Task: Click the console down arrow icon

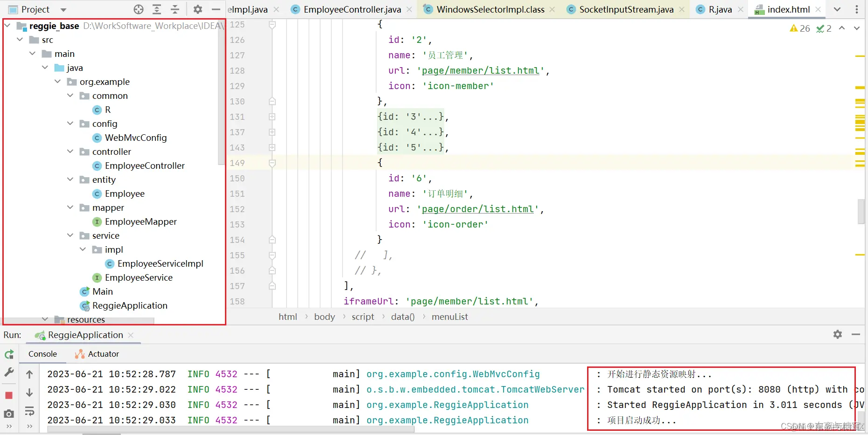Action: pyautogui.click(x=29, y=393)
